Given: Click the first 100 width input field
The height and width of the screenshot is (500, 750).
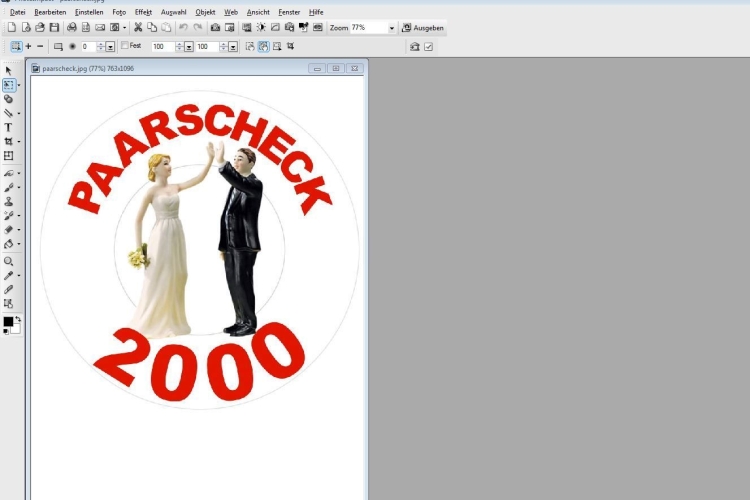Looking at the screenshot, I should [163, 47].
